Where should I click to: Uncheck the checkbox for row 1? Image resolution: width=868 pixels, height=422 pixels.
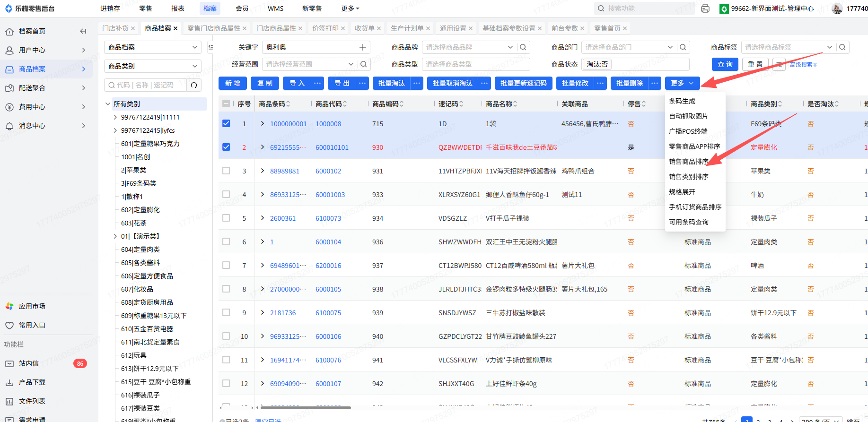[x=226, y=123]
